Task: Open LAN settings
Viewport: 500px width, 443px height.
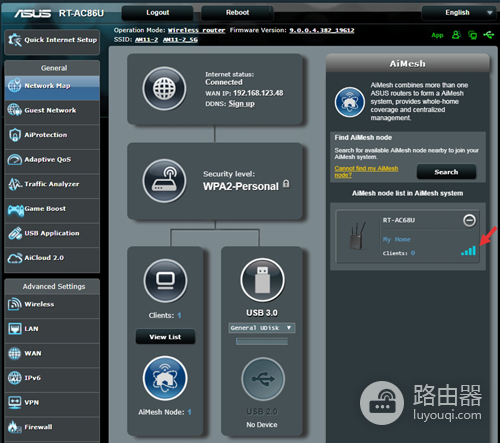Action: [x=52, y=331]
